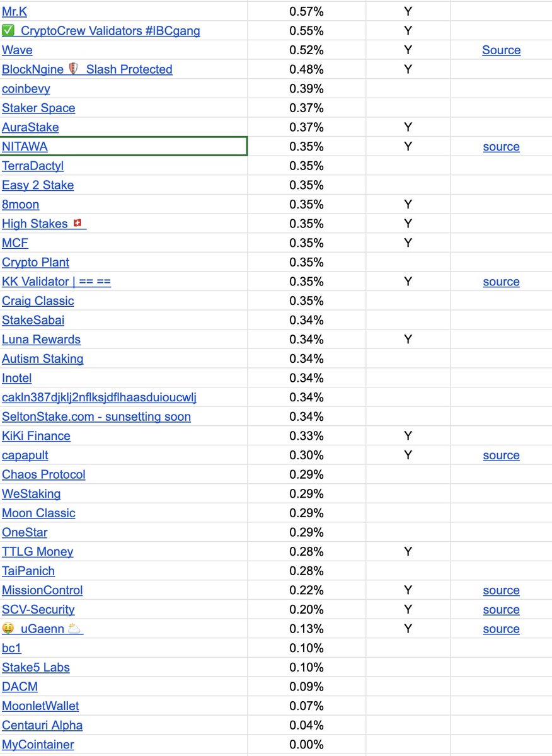This screenshot has width=552, height=756.
Task: Click KK Validator link
Action: pos(56,282)
